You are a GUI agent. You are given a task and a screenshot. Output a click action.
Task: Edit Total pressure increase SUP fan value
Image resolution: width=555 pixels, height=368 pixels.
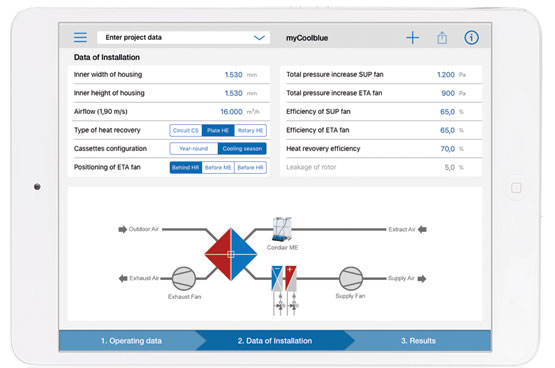[x=446, y=75]
